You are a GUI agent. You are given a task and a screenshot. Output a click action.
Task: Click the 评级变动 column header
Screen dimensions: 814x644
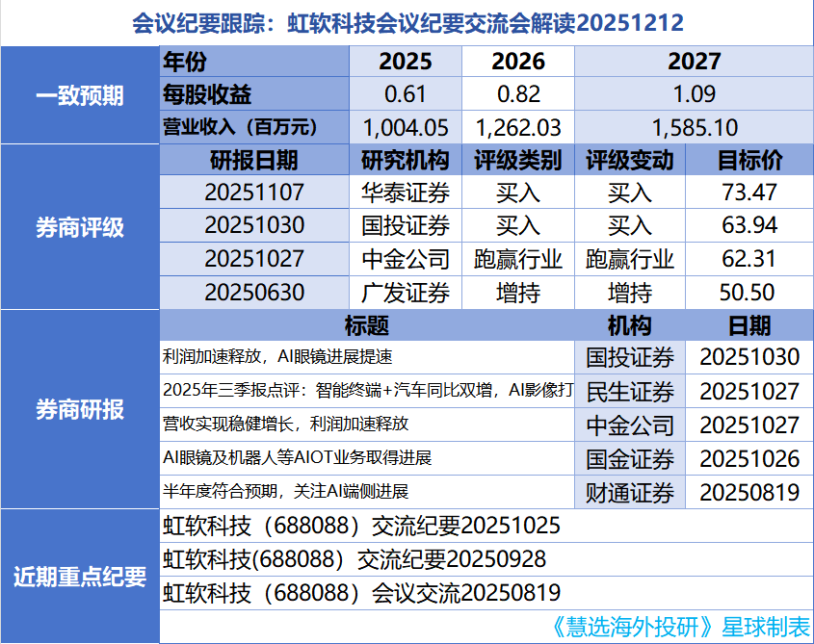[x=630, y=161]
